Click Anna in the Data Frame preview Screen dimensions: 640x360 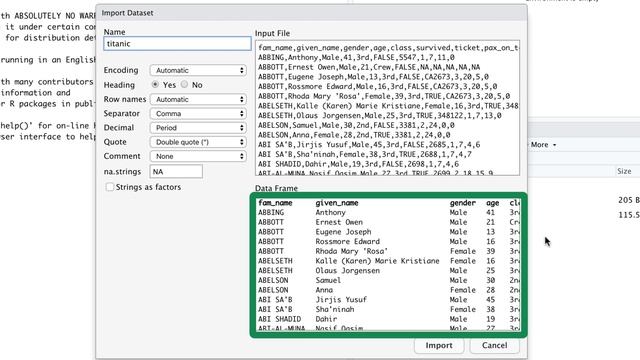click(x=324, y=290)
